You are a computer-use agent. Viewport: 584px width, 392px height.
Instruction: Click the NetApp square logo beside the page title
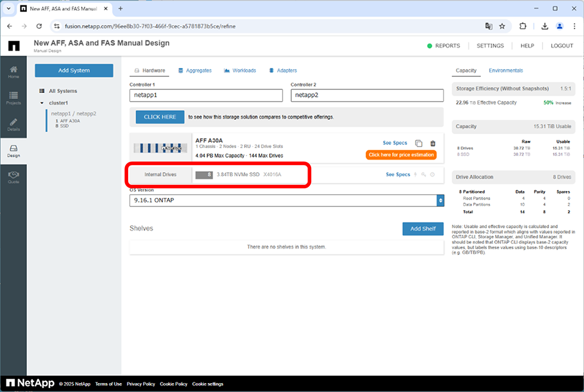(x=14, y=46)
